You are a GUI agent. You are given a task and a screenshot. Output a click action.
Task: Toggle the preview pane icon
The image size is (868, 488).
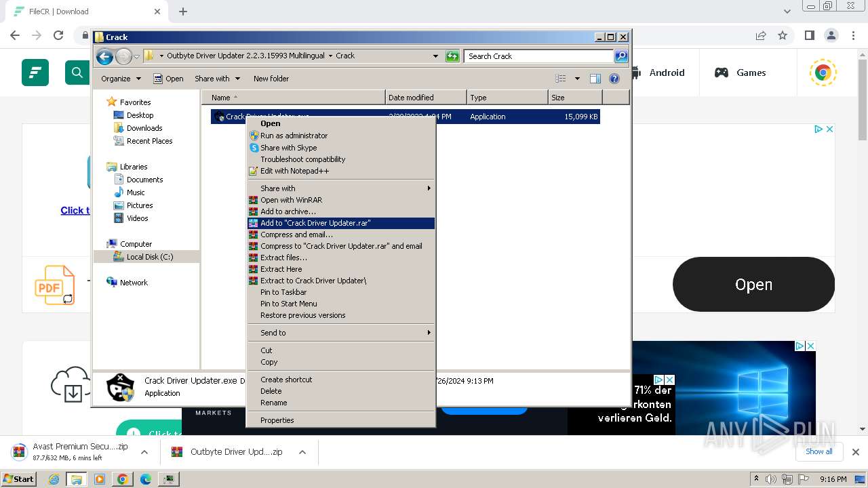(595, 79)
